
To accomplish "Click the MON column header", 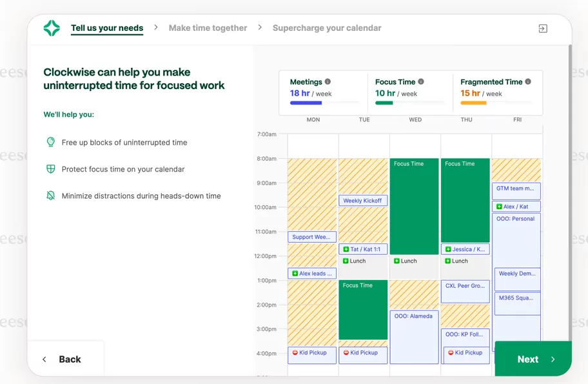I will (313, 119).
